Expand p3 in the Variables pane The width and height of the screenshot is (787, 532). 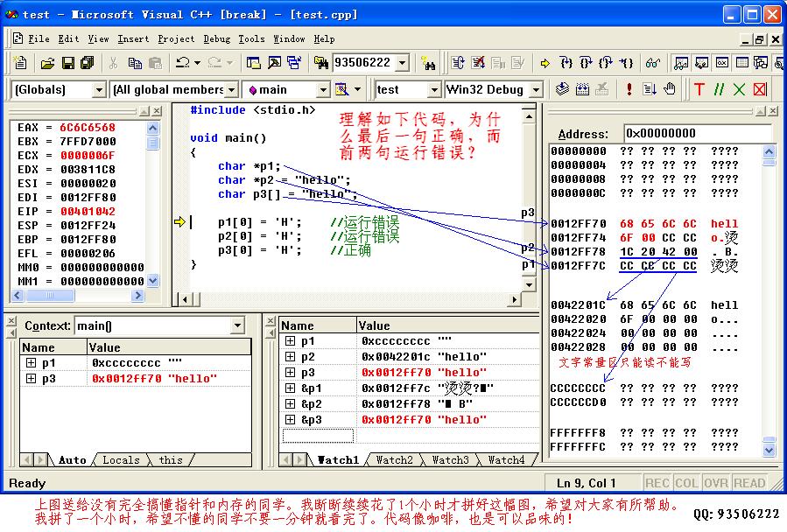pos(32,378)
